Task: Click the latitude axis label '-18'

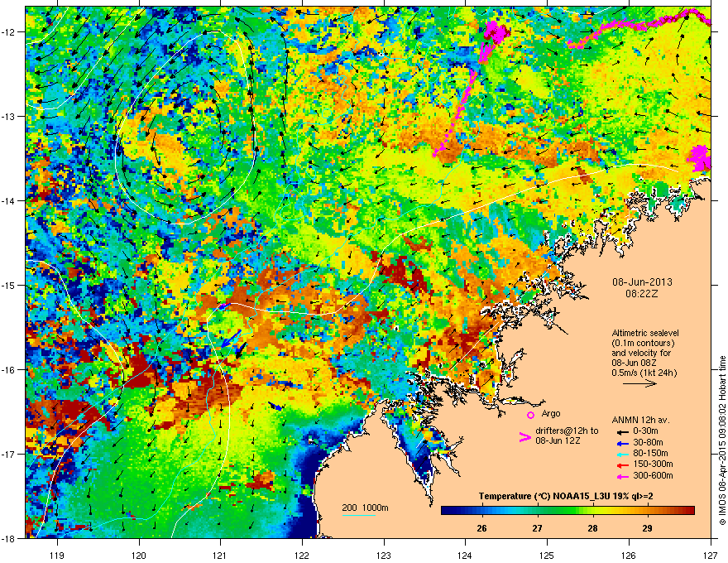Action: tap(8, 538)
